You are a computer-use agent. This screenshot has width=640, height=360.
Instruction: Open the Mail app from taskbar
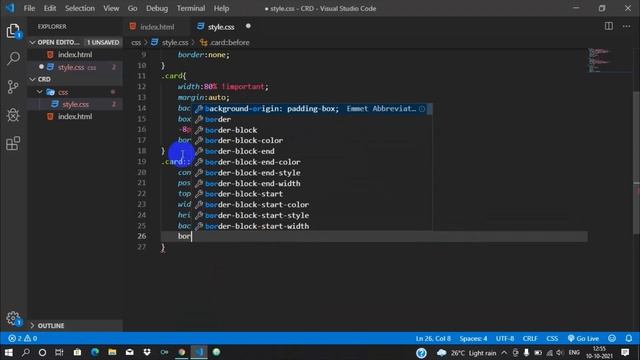click(x=129, y=352)
